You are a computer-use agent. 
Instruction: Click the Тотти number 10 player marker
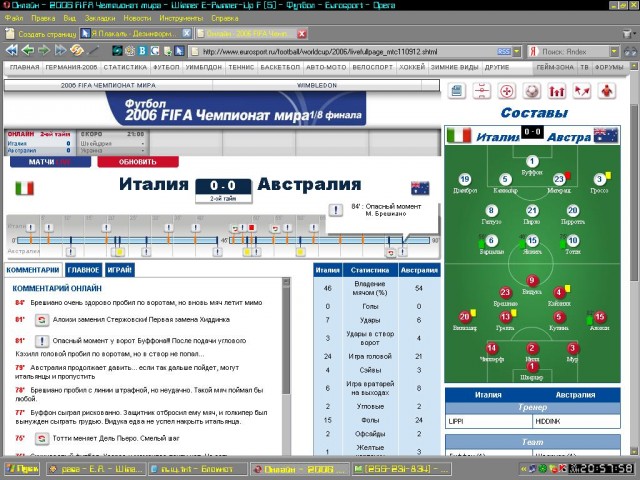click(573, 241)
